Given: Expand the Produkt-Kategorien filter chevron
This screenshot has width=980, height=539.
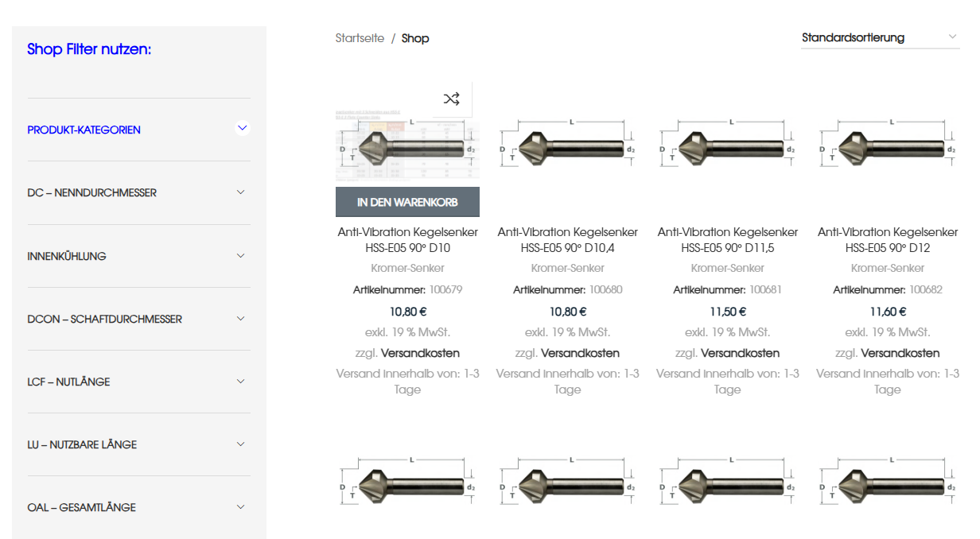Looking at the screenshot, I should click(242, 128).
